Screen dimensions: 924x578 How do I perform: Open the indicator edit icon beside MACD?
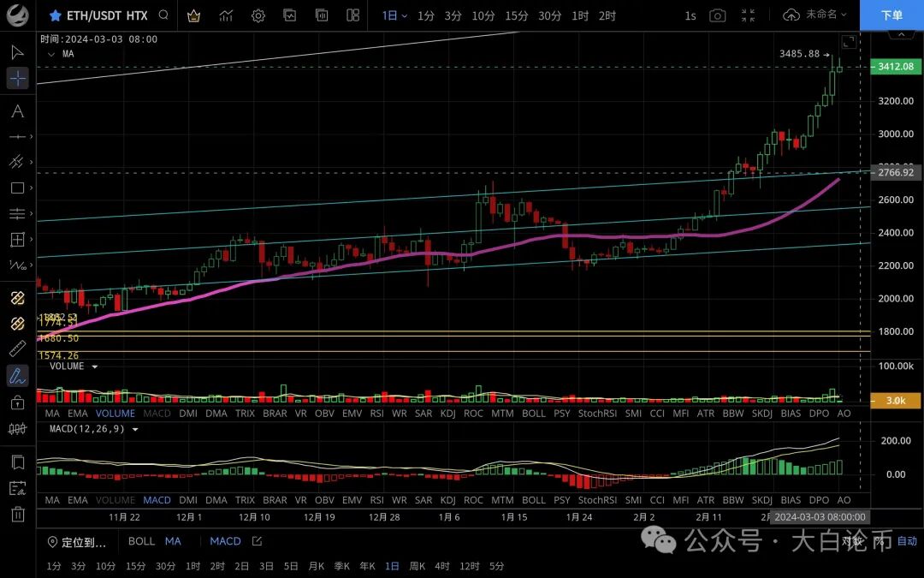click(x=257, y=541)
